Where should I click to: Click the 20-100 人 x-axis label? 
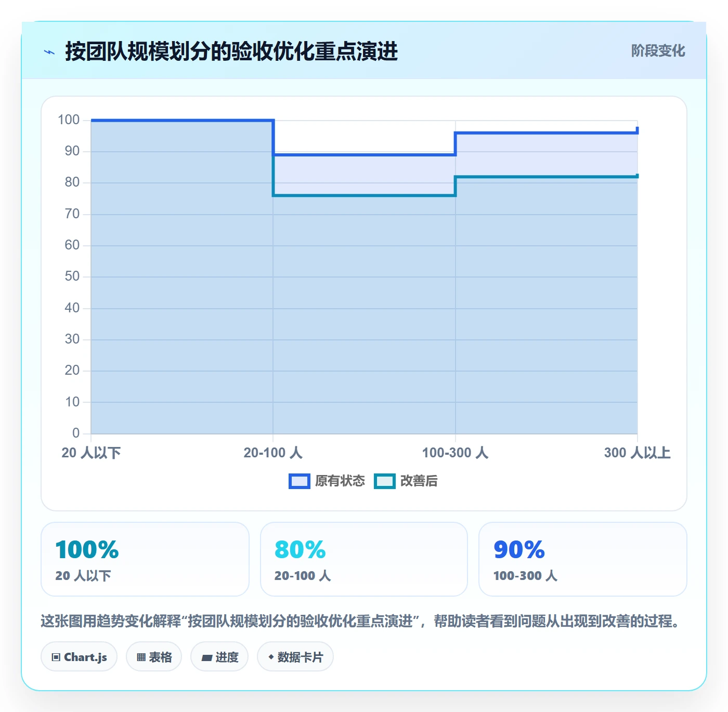point(273,453)
